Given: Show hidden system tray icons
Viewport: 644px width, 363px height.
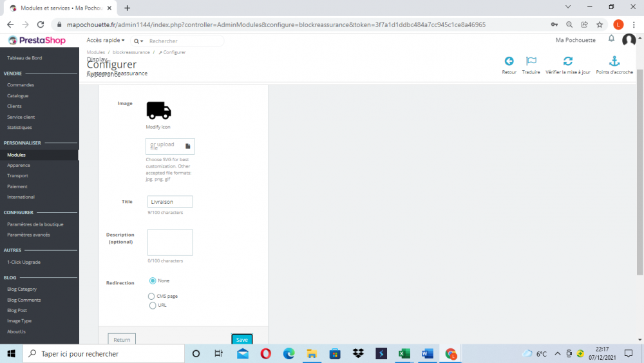Looking at the screenshot, I should tap(557, 353).
